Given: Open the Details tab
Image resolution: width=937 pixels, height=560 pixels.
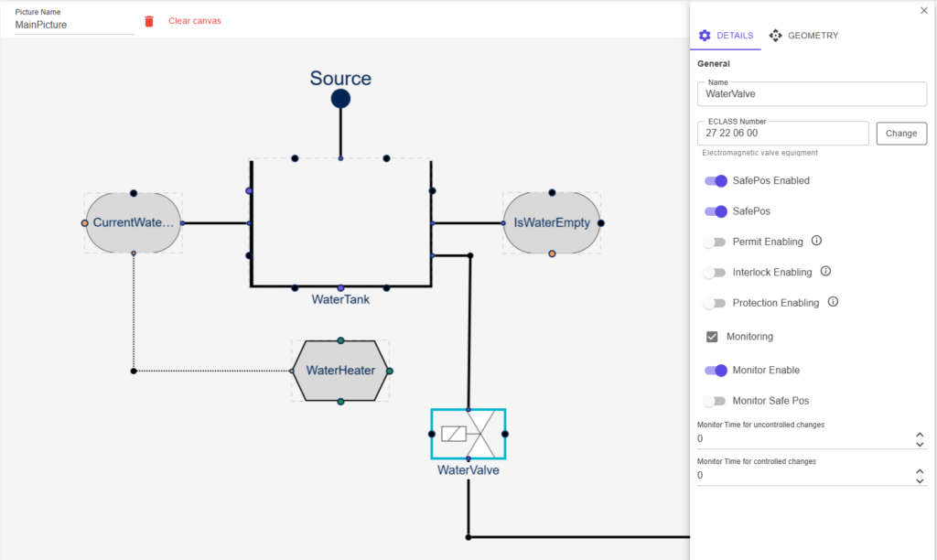Looking at the screenshot, I should 726,36.
